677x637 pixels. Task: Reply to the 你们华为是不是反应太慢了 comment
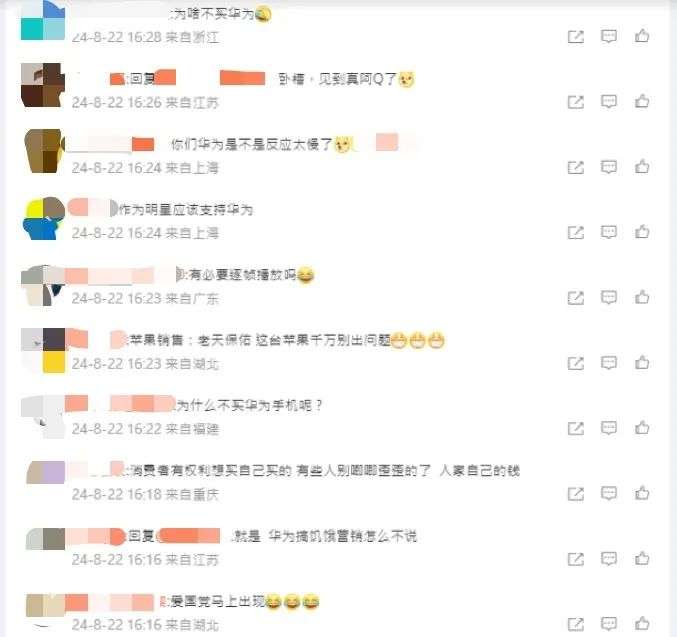pos(609,167)
